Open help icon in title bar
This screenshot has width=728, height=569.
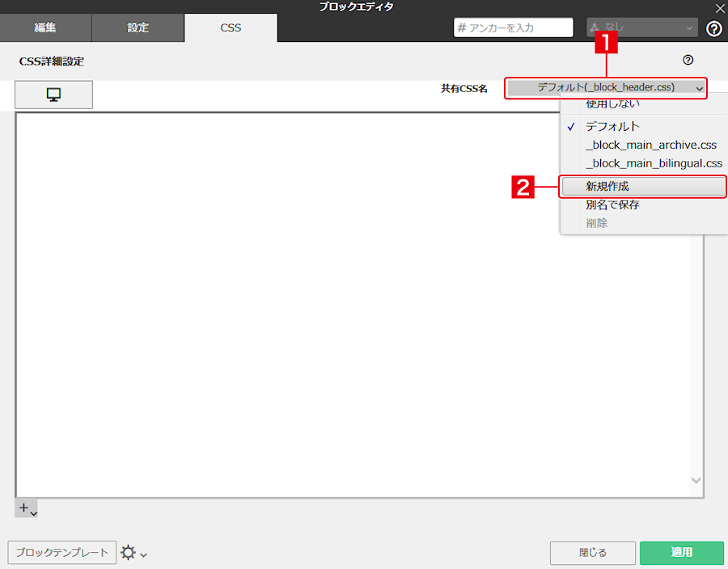point(714,29)
